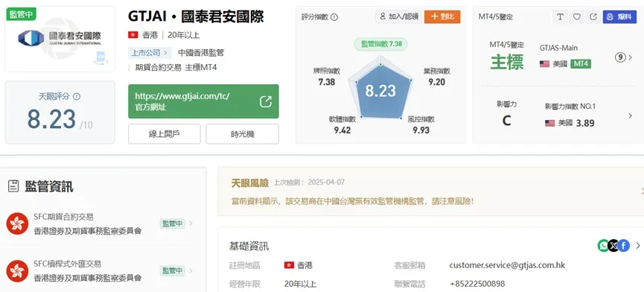Click the SFC槓桿式外匯交易 emblem icon

pyautogui.click(x=17, y=271)
